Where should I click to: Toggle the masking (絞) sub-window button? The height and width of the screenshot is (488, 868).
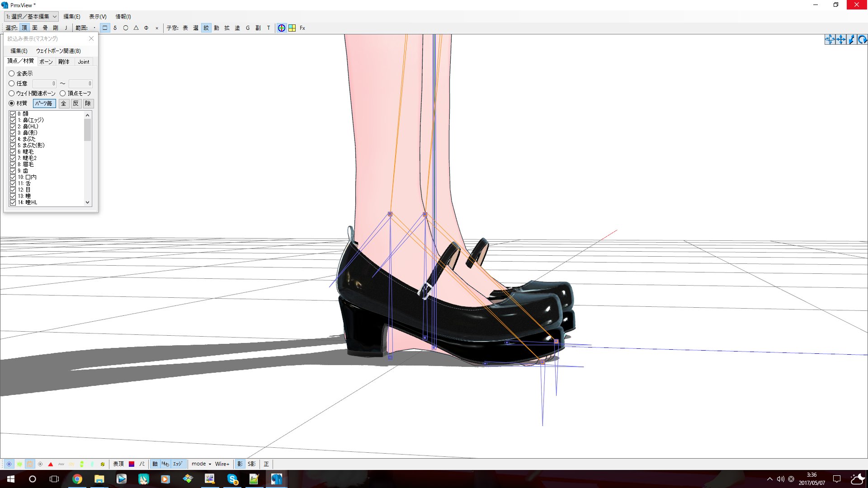point(206,28)
